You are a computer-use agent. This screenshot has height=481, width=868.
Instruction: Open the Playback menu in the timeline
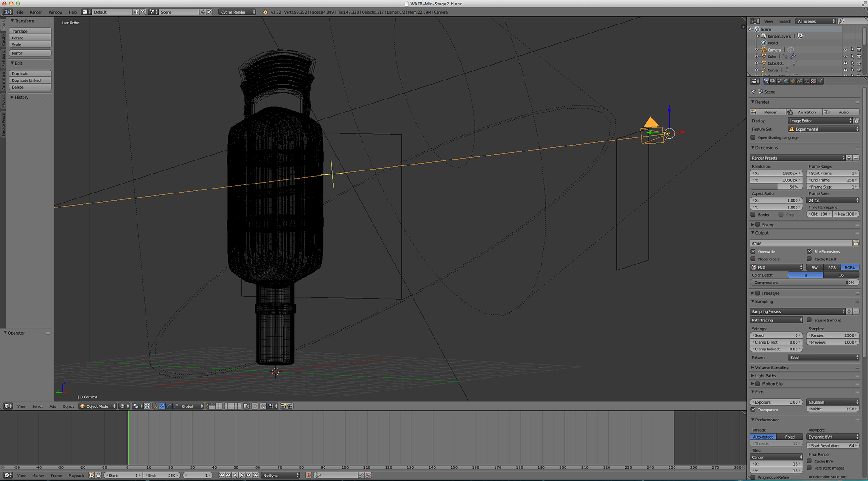click(76, 476)
